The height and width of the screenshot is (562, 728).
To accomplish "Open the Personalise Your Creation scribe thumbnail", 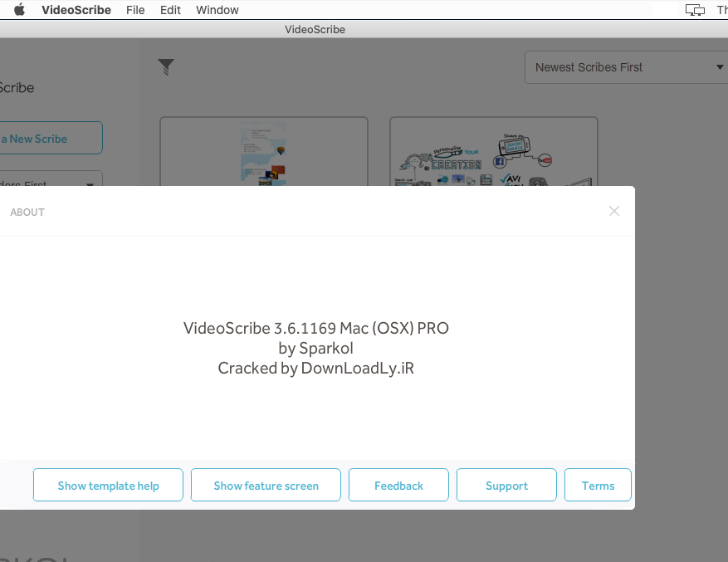I will point(494,152).
